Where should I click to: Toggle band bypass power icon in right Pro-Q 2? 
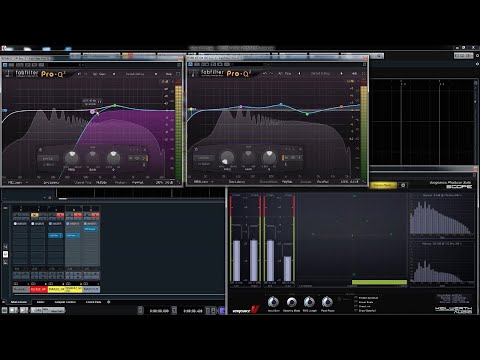(196, 150)
